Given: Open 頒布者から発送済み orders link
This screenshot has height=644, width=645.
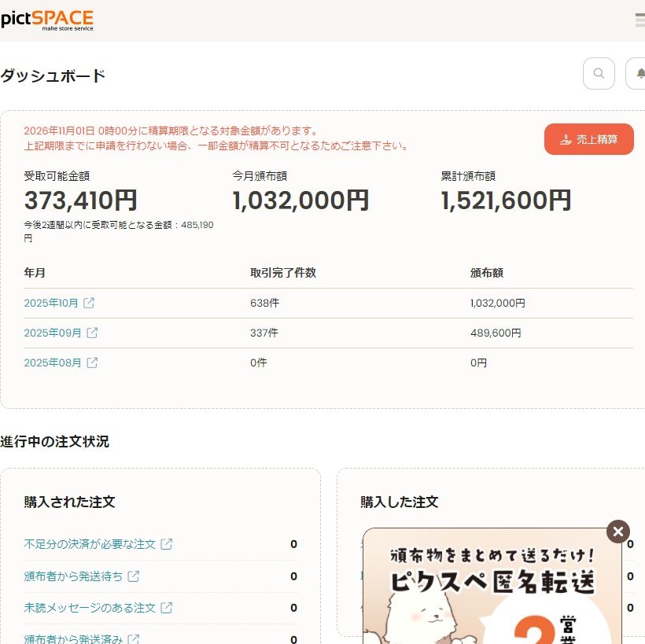Looking at the screenshot, I should [x=73, y=638].
